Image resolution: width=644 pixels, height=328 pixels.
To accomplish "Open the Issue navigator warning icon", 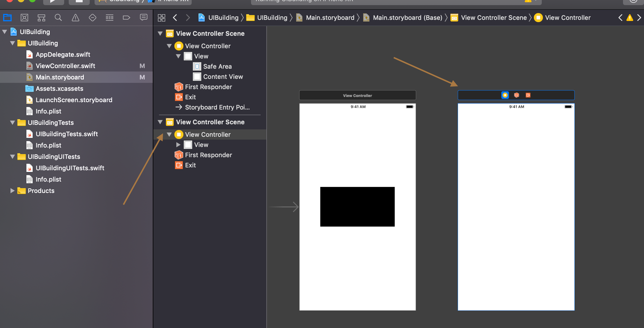I will click(75, 18).
